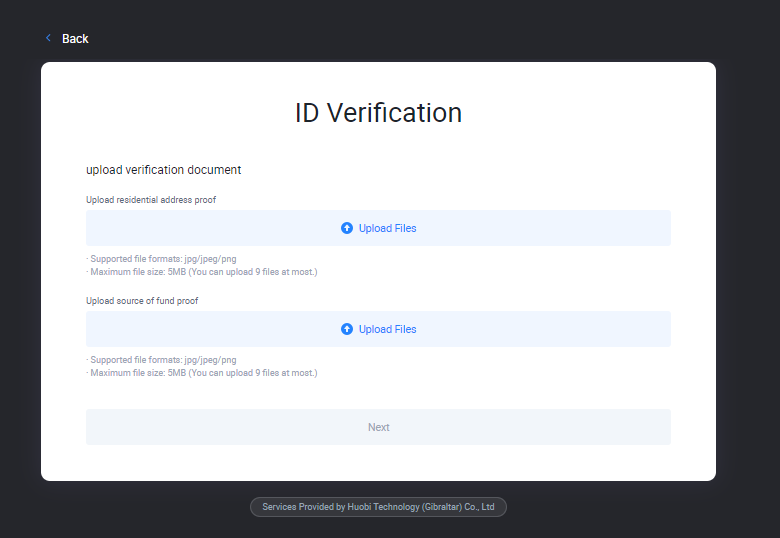Click supported file formats note under fund proof

tap(161, 360)
